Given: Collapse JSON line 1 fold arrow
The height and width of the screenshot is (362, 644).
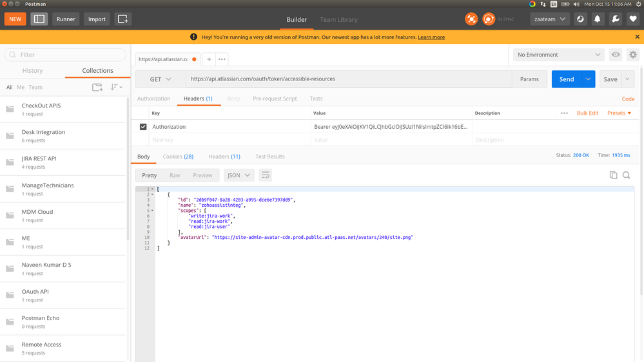Looking at the screenshot, I should pyautogui.click(x=152, y=189).
